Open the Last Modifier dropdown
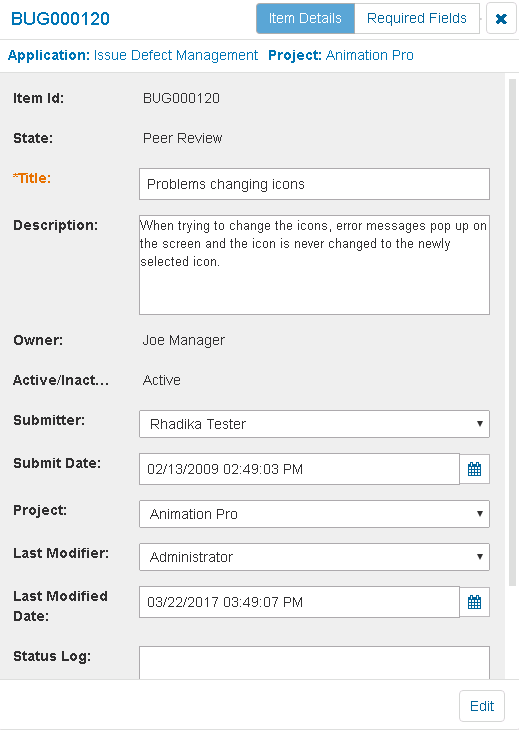 point(314,557)
